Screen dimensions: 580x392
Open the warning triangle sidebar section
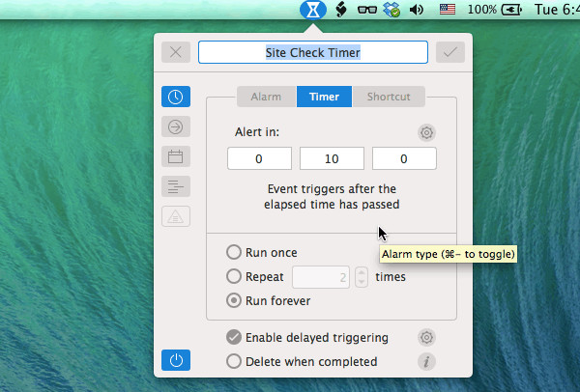click(176, 216)
